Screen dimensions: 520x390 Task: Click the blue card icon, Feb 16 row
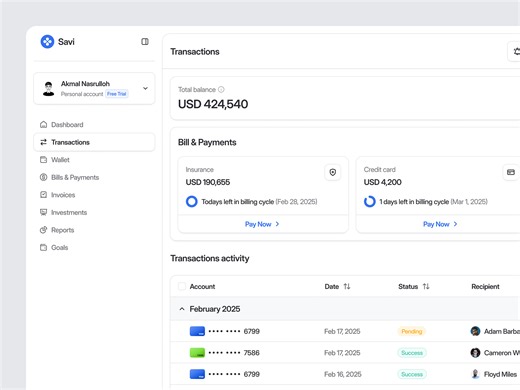pyautogui.click(x=197, y=374)
